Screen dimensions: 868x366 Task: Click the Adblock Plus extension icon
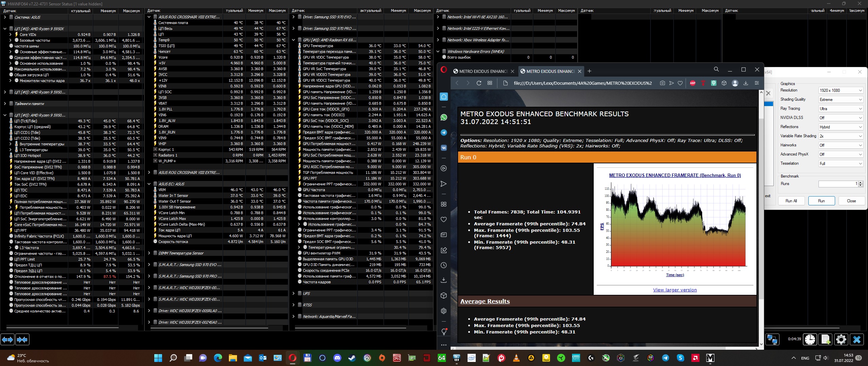coord(693,83)
